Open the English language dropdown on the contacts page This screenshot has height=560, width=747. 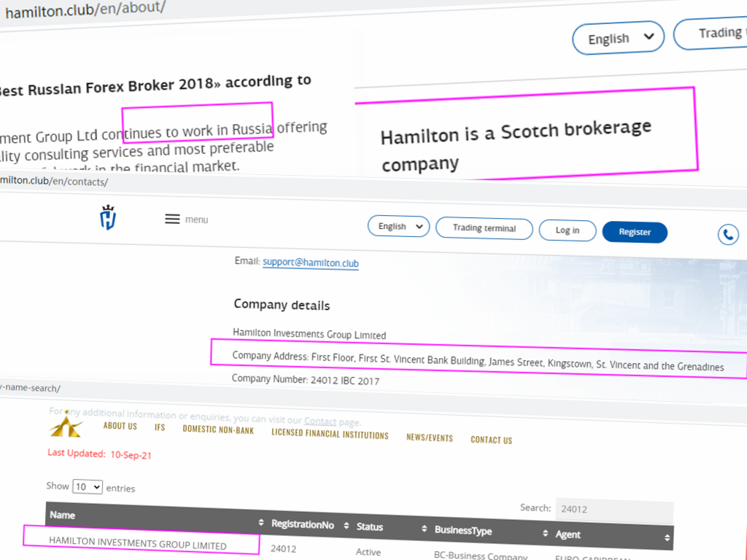click(x=399, y=226)
